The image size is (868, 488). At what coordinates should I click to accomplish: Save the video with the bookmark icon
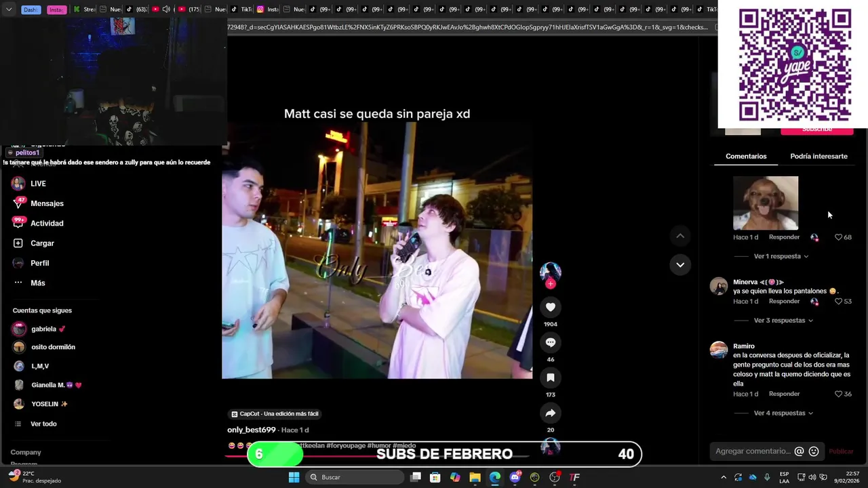point(550,378)
